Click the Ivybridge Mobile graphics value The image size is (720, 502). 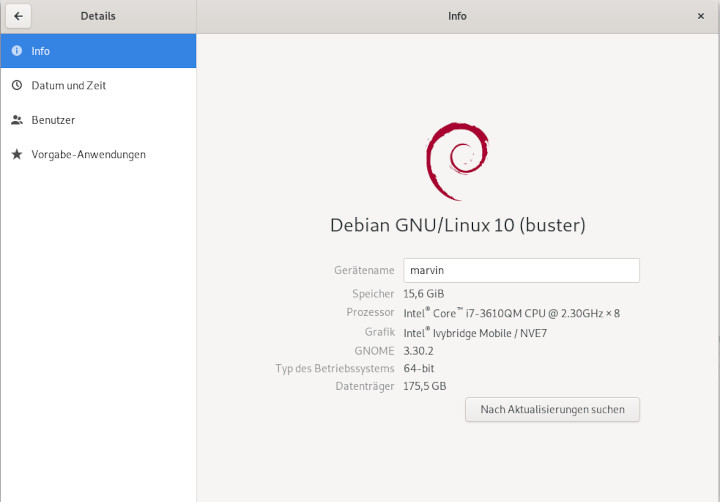(x=475, y=333)
